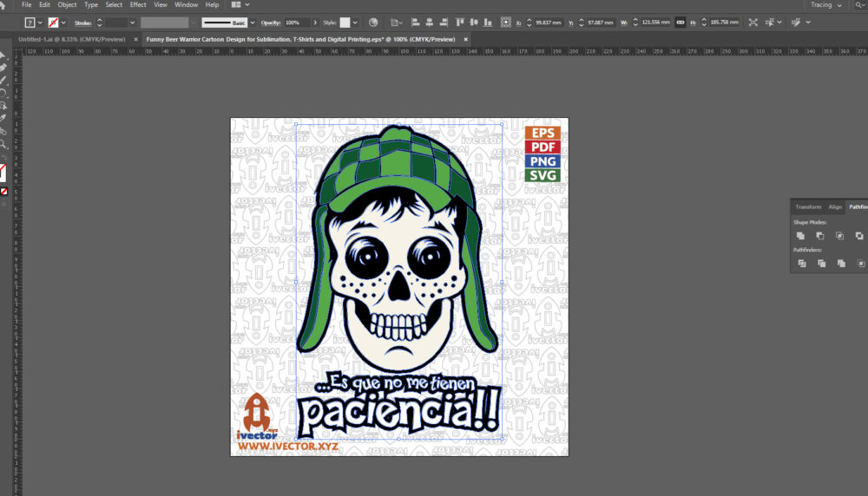Open the Align To options dropdown
The width and height of the screenshot is (868, 496).
395,23
